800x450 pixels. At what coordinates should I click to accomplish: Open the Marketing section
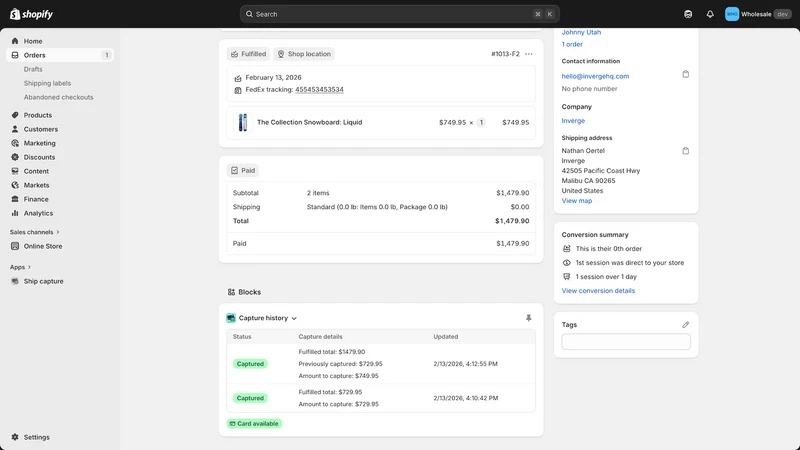point(60,143)
